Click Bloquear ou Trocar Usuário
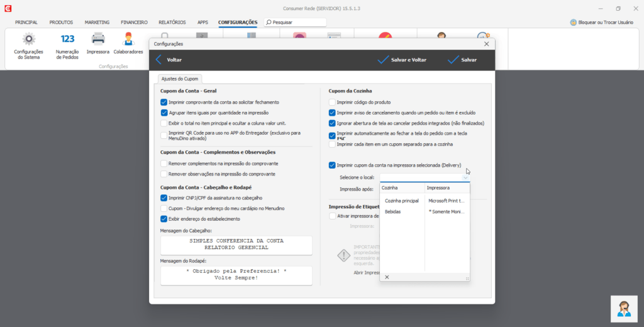 602,22
